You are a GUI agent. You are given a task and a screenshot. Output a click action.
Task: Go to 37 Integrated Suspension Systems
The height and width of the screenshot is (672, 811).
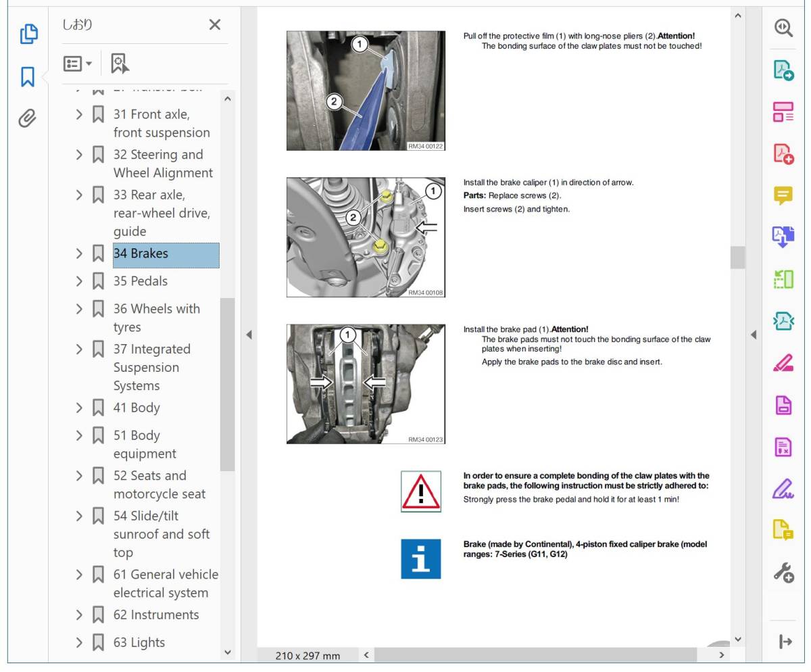(152, 368)
